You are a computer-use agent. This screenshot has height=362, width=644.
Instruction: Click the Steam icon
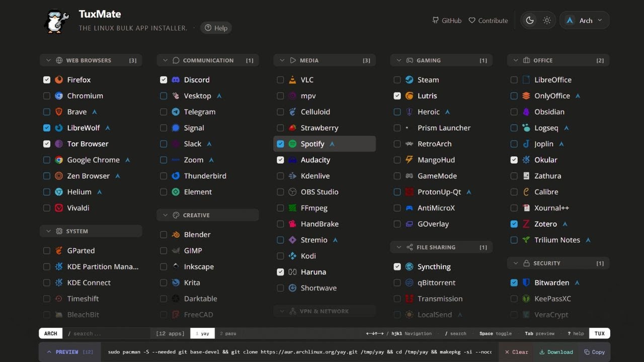(x=409, y=80)
